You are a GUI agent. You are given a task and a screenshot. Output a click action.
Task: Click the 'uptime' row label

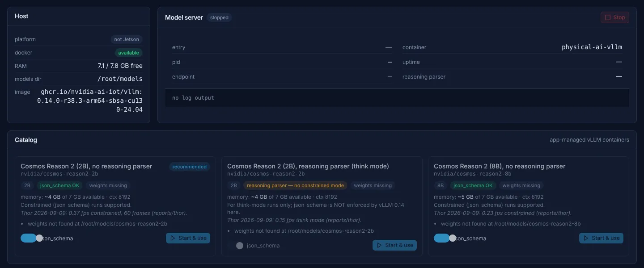pyautogui.click(x=411, y=62)
